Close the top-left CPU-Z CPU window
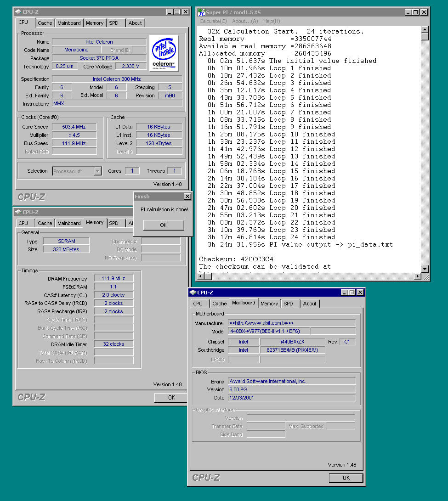This screenshot has width=448, height=501. [186, 12]
